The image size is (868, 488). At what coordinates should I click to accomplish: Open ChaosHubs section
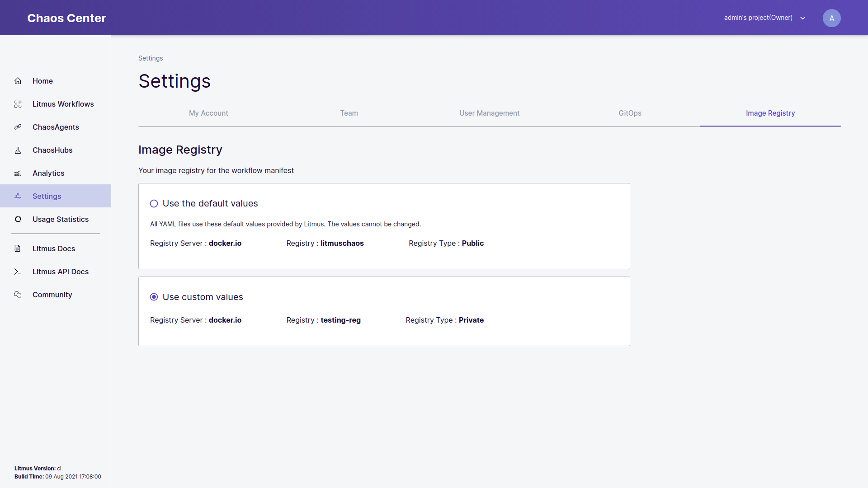click(x=55, y=150)
